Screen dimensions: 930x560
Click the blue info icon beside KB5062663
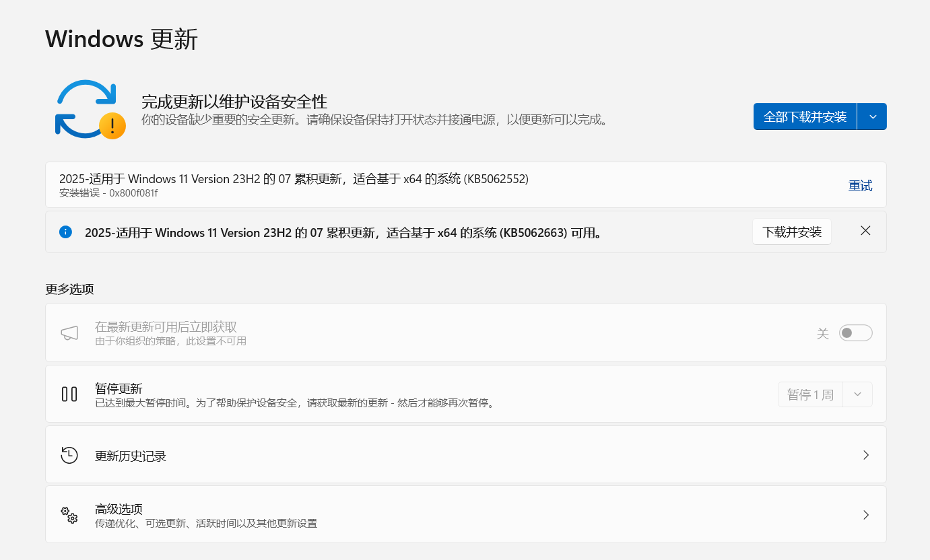[65, 232]
